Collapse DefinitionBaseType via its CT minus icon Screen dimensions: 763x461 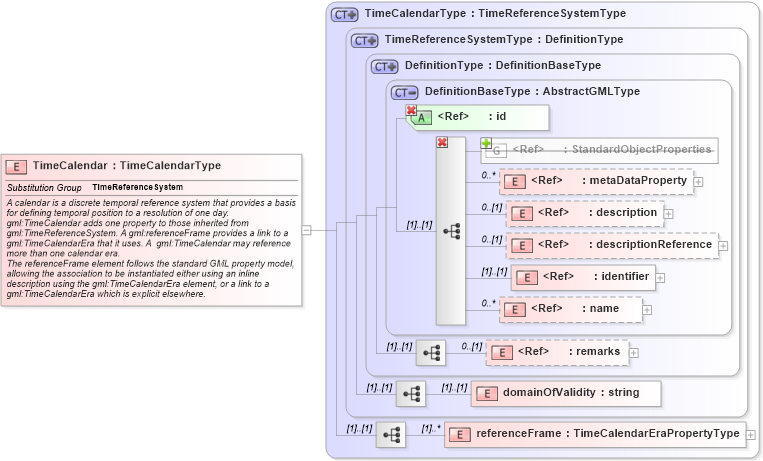tap(404, 92)
